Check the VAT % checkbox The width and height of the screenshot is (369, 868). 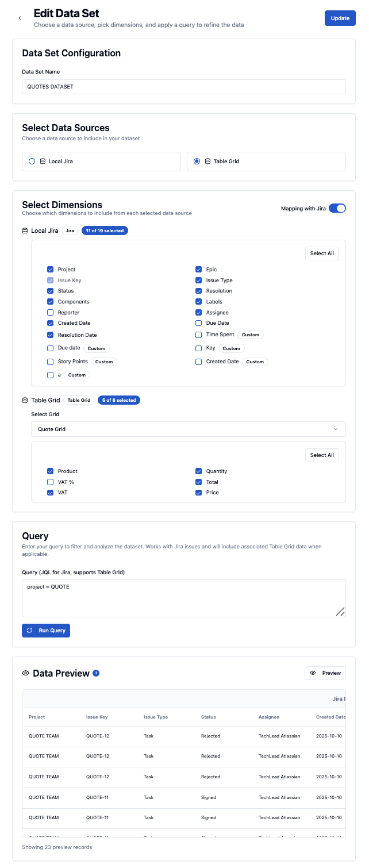point(51,482)
